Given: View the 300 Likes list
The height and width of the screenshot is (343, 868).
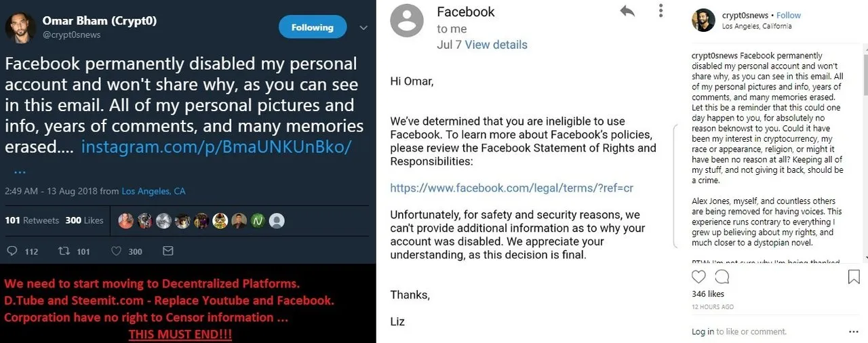Looking at the screenshot, I should click(x=84, y=220).
